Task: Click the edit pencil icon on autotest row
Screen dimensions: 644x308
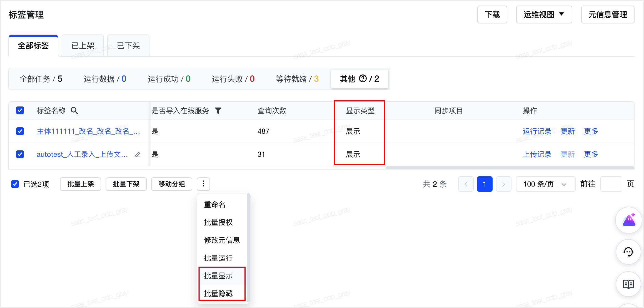Action: coord(138,155)
